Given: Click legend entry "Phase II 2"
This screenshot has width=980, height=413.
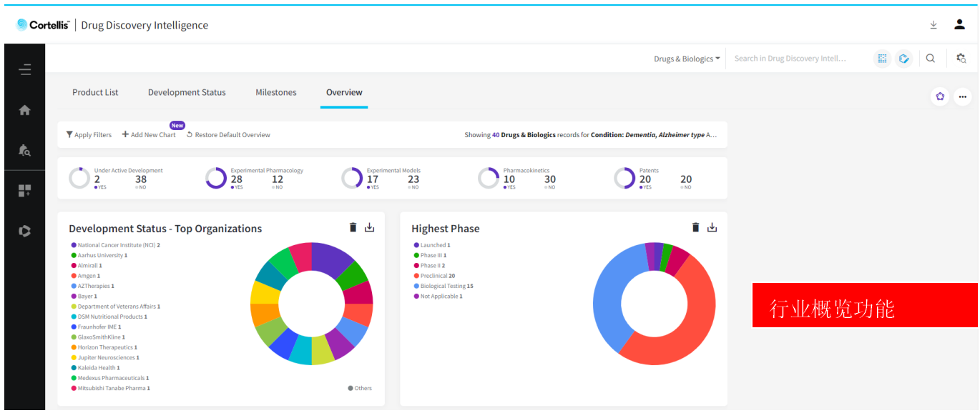Looking at the screenshot, I should click(x=429, y=266).
